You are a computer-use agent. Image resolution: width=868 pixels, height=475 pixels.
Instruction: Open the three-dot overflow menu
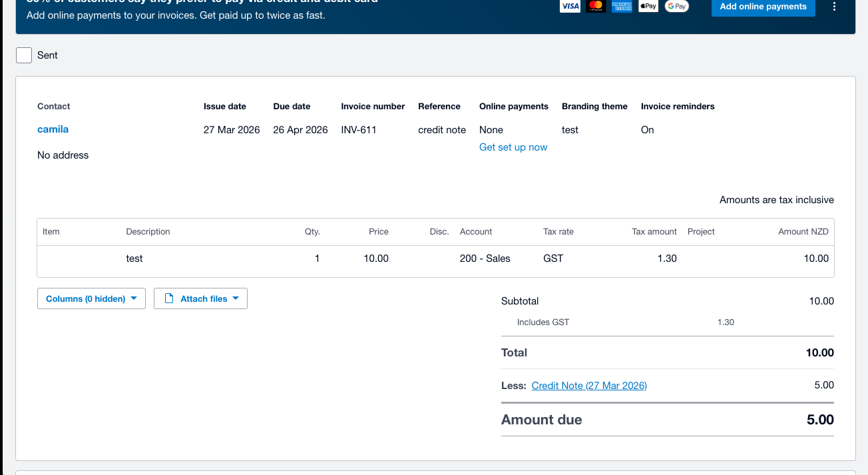834,6
